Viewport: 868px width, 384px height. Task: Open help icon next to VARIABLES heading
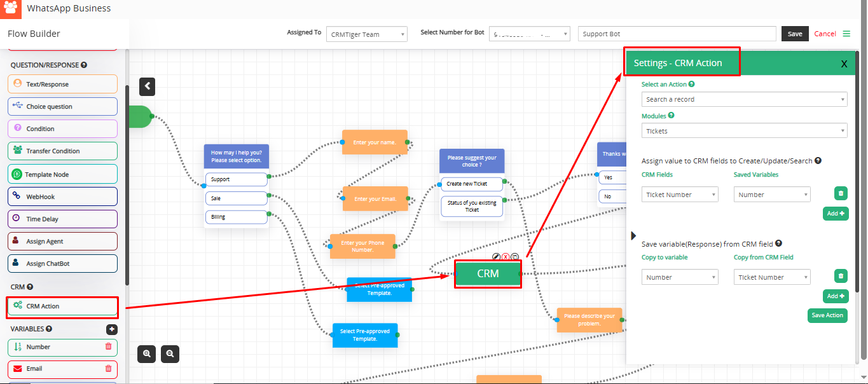pos(49,329)
